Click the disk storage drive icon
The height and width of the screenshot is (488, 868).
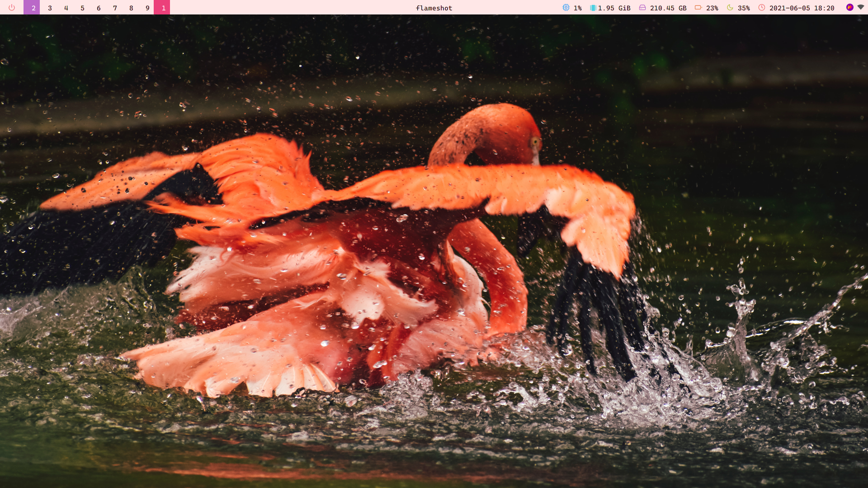click(642, 8)
